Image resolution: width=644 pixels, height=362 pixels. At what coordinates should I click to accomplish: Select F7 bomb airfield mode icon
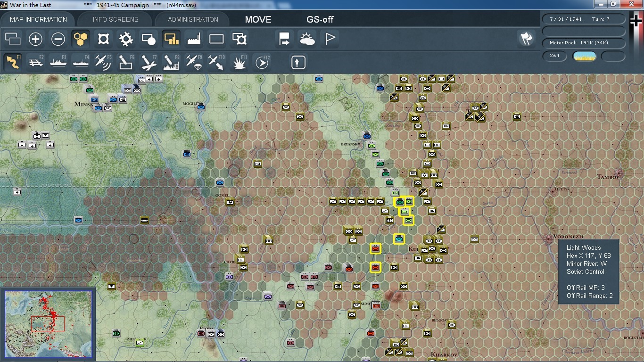click(x=149, y=62)
